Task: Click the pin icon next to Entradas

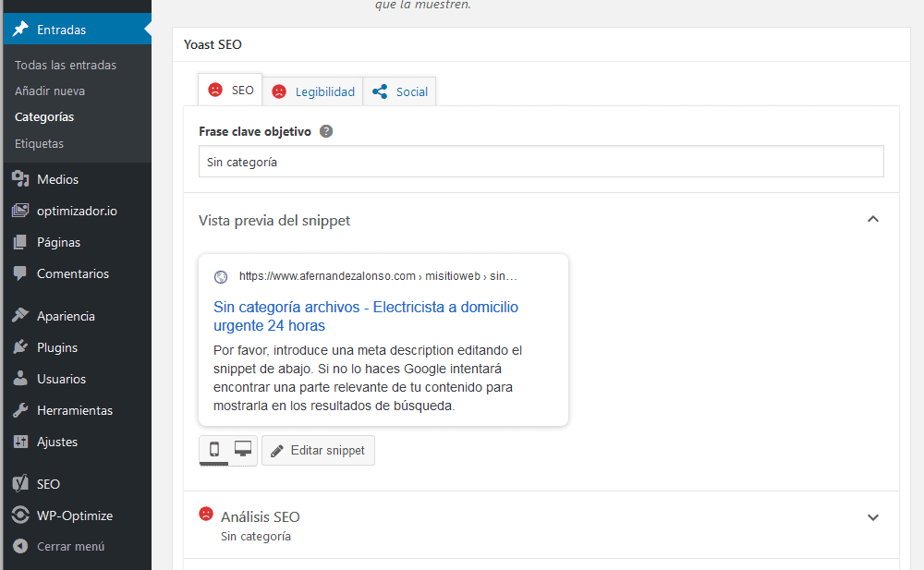Action: [x=20, y=29]
